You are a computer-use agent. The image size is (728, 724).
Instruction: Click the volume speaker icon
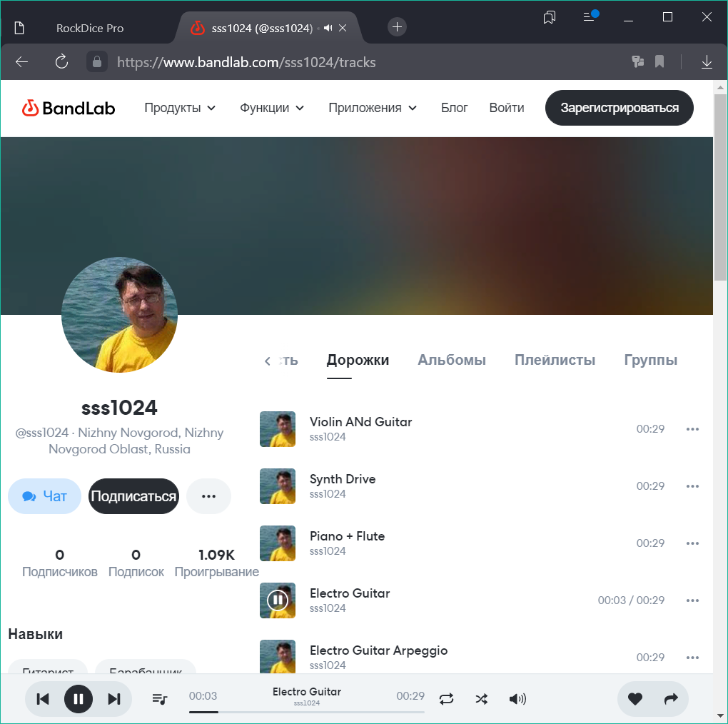coord(517,699)
